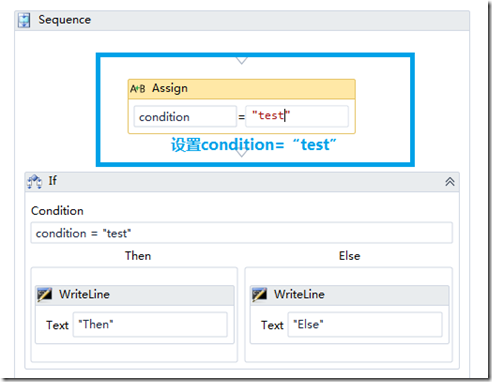Click drop triangle above Assign activity
The width and height of the screenshot is (492, 382).
242,61
